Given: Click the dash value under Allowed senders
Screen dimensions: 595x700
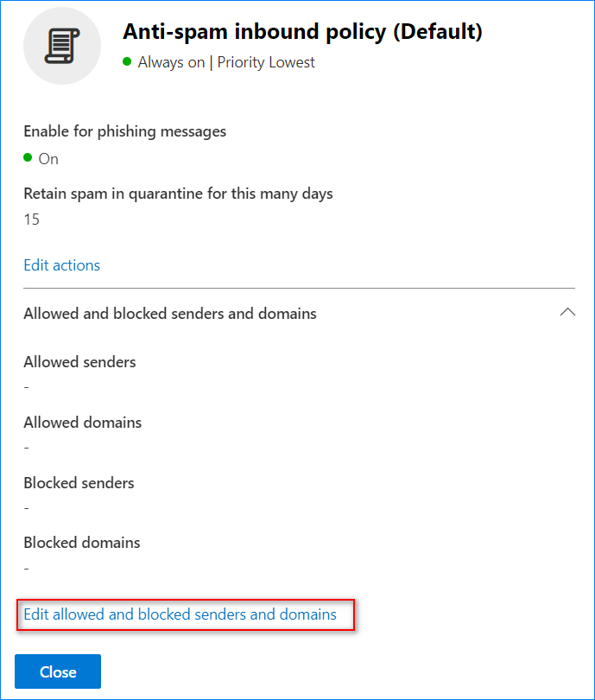Looking at the screenshot, I should (x=26, y=387).
